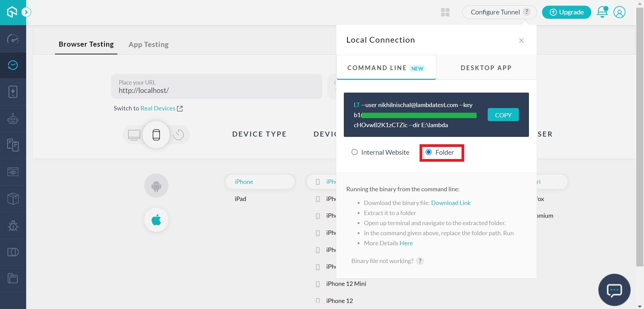This screenshot has width=644, height=309.
Task: Open the grid apps menu near Configure Tunnel
Action: pyautogui.click(x=445, y=12)
